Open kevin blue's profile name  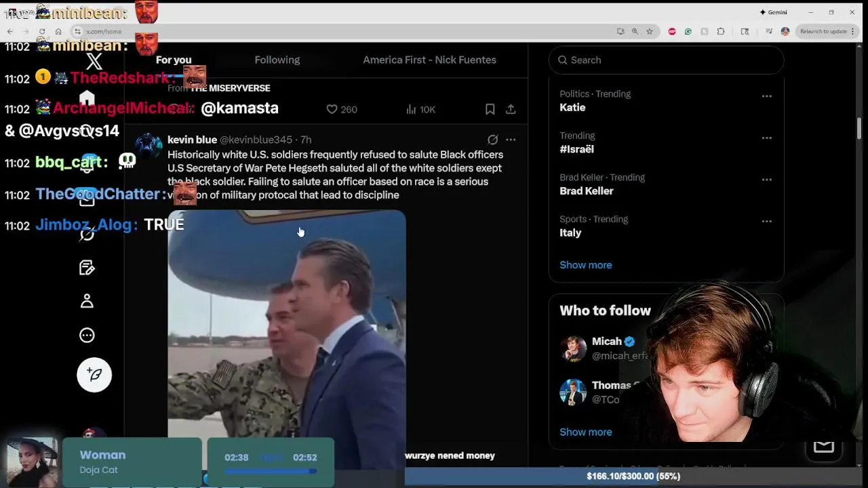(192, 140)
